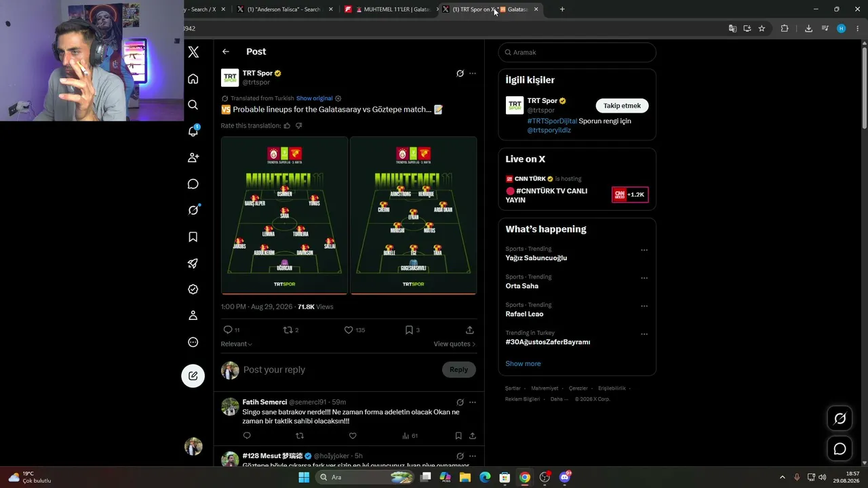
Task: Click the Post your reply field
Action: coord(339,369)
